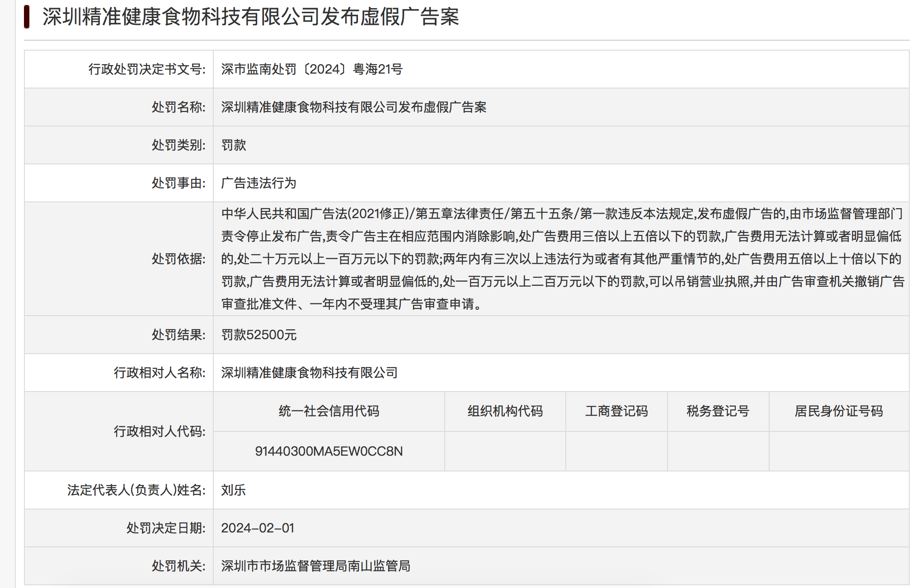The image size is (912, 588).
Task: Click the 统一社会信用代码 column header
Action: [329, 411]
